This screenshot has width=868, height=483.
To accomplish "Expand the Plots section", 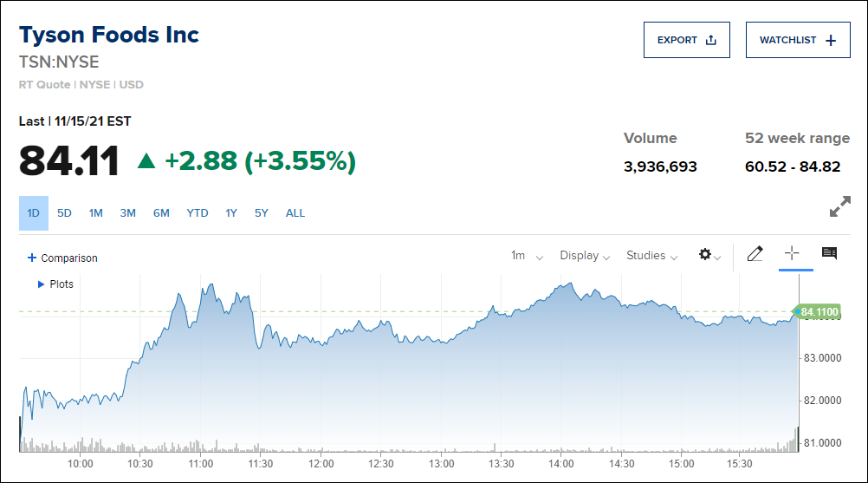I will [55, 284].
